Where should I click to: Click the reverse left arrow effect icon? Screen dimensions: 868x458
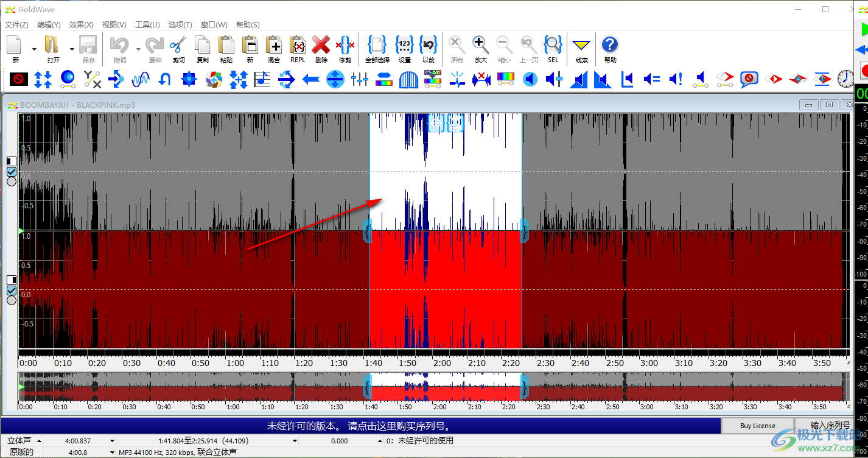tap(311, 79)
